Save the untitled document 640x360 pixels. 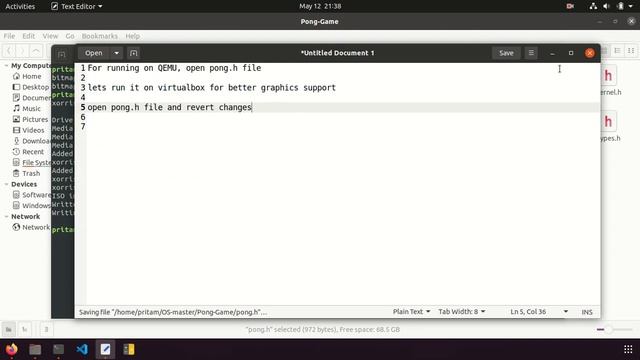point(506,53)
